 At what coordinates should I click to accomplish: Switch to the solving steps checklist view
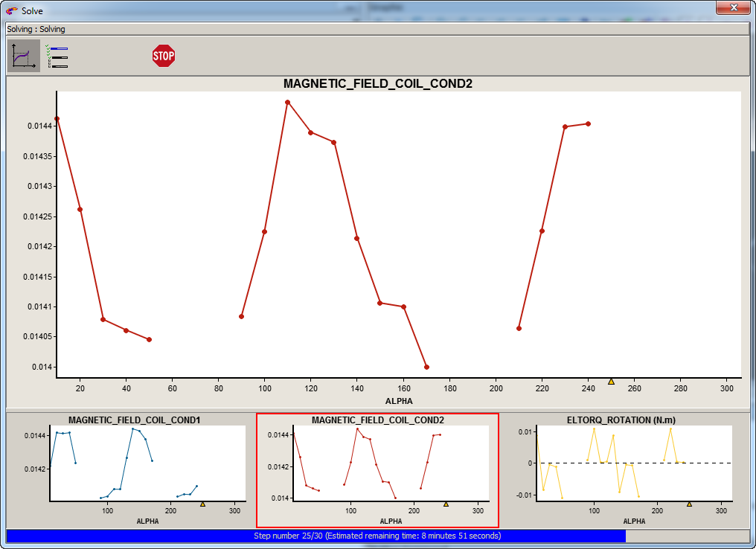coord(57,57)
